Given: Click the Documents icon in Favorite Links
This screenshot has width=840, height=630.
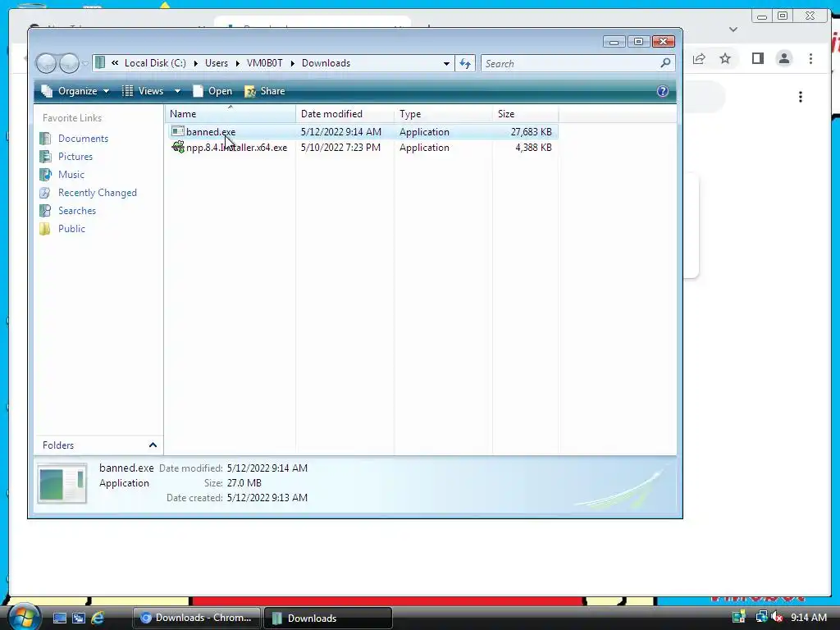Looking at the screenshot, I should tap(46, 138).
